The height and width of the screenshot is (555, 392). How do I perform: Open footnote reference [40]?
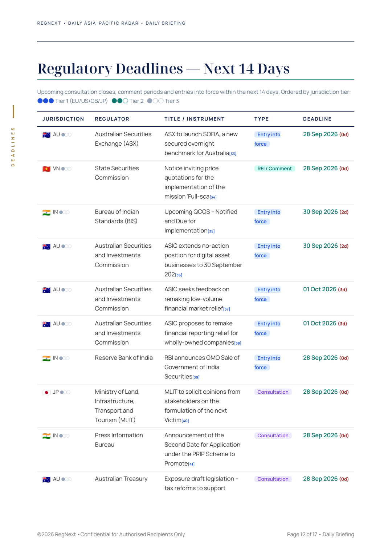[185, 421]
